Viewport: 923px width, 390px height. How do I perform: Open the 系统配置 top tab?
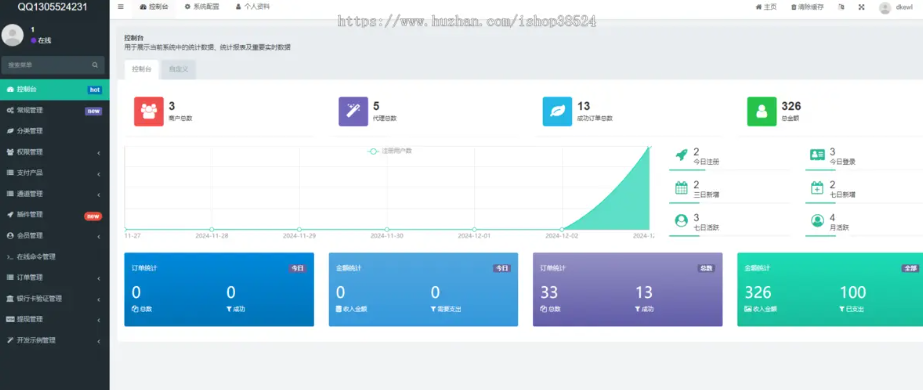coord(202,7)
